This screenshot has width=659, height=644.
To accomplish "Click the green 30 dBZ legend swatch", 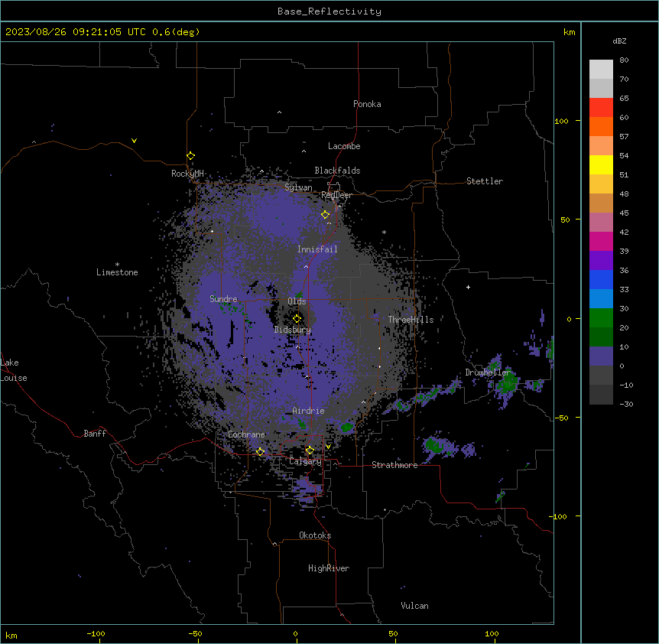I will [x=601, y=318].
